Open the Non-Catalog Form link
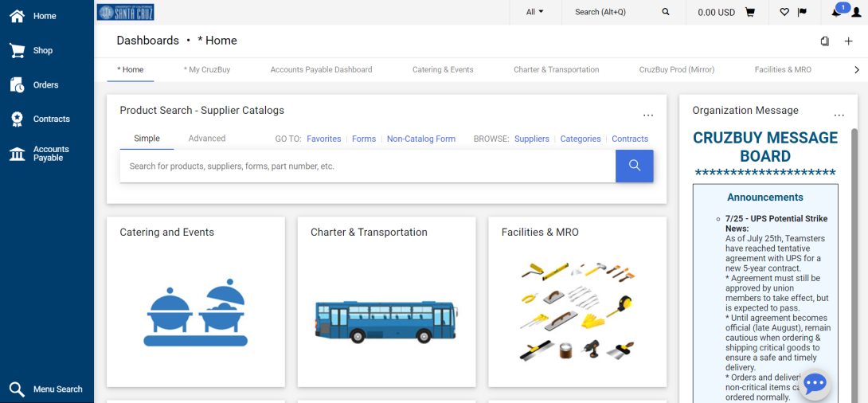Viewport: 868px width, 403px height. pyautogui.click(x=421, y=139)
